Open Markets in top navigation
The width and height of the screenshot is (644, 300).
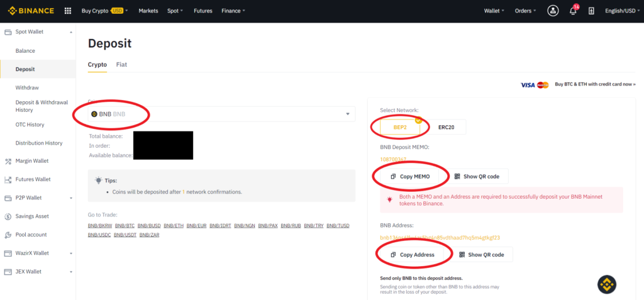point(148,11)
